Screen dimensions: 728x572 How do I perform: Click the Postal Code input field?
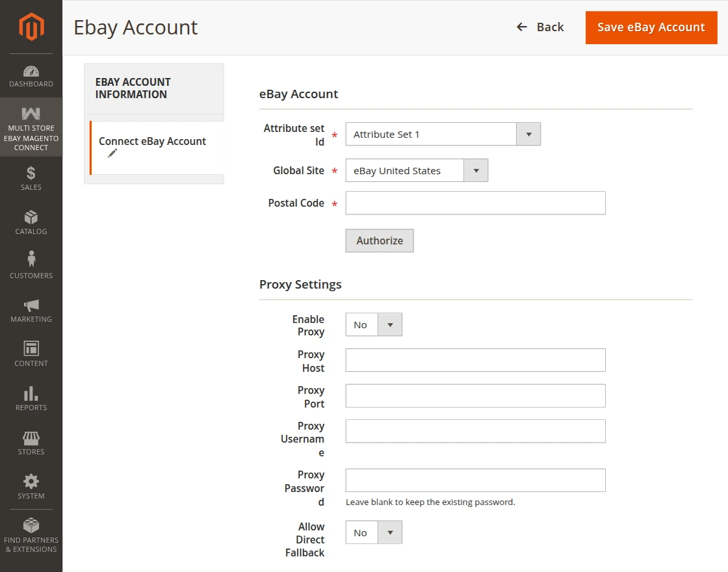475,203
